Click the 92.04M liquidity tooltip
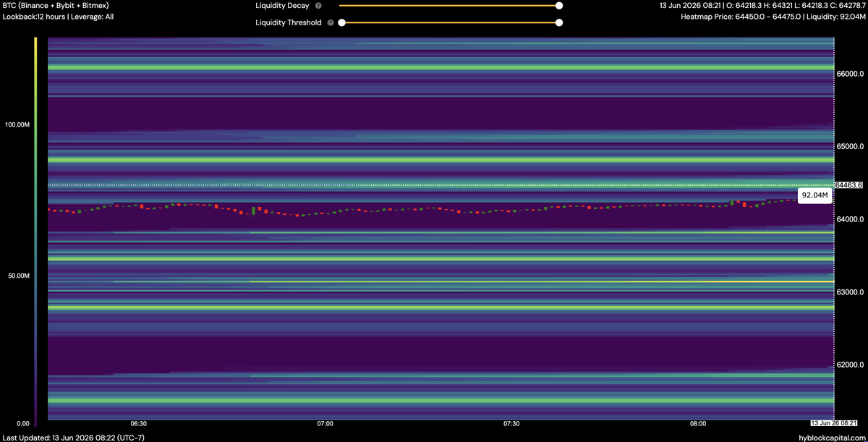The height and width of the screenshot is (442, 868). [814, 195]
